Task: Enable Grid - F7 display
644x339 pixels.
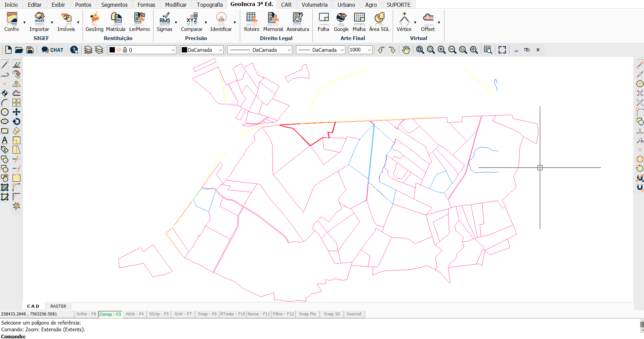Action: (x=183, y=314)
